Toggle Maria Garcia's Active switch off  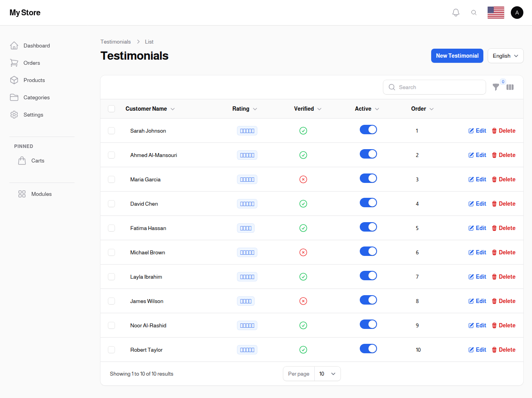pos(368,178)
